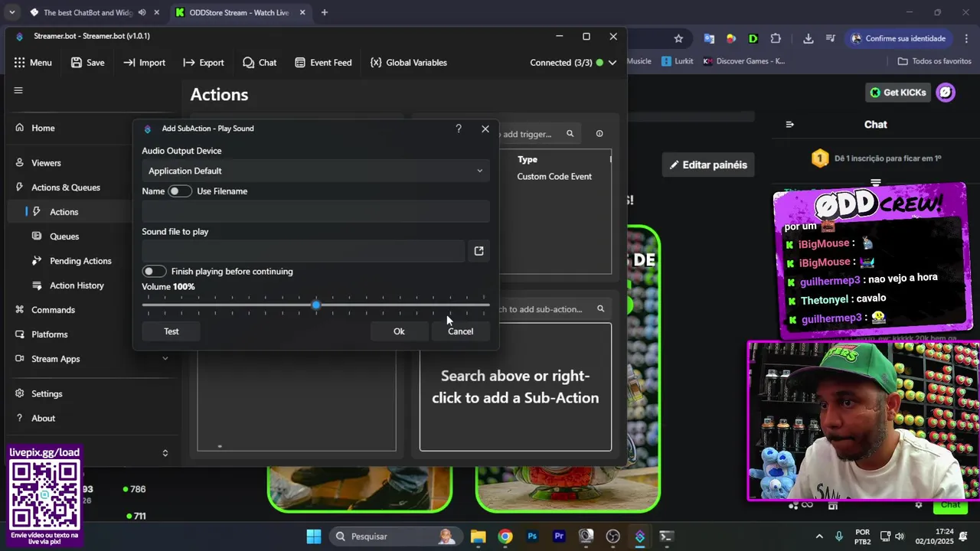Open the Chat toolbar item in Streamer.bot
This screenshot has width=980, height=551.
pos(260,63)
